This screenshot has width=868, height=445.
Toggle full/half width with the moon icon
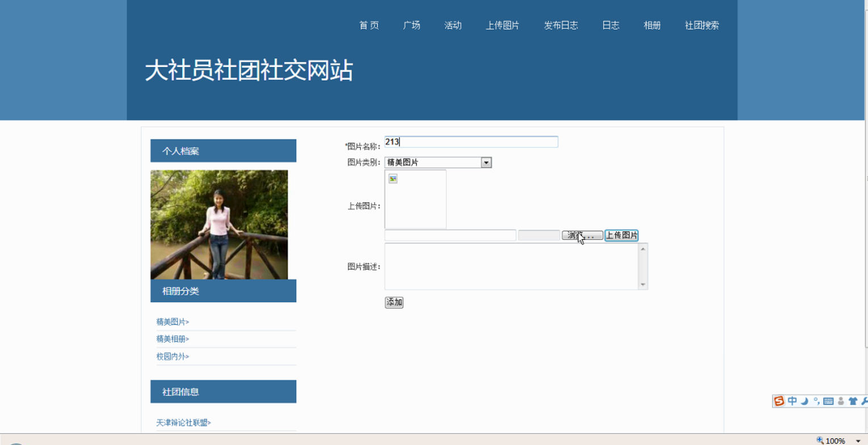[804, 401]
